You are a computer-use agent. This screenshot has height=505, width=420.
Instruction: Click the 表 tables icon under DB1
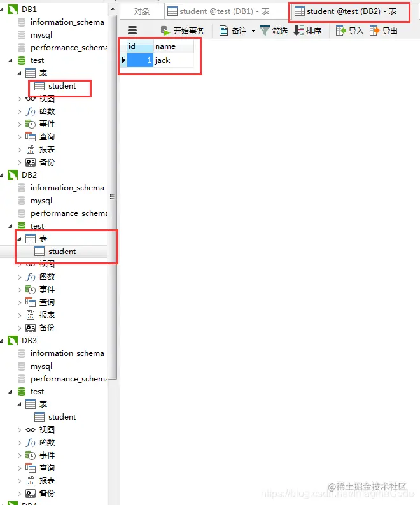(31, 73)
